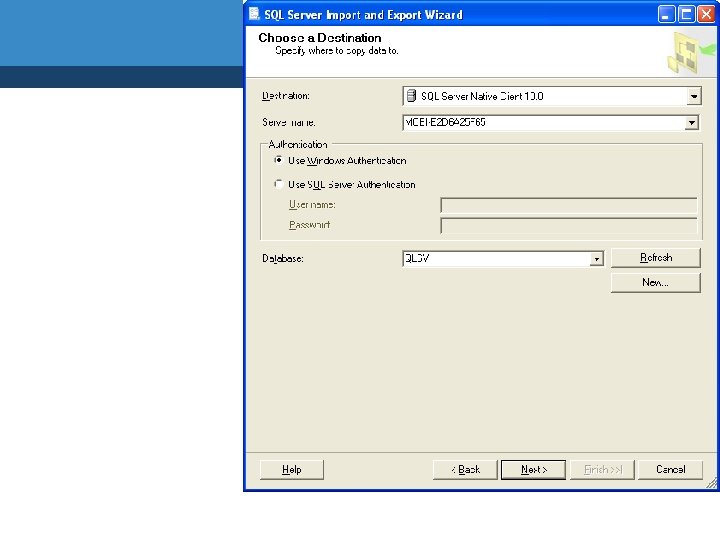Maximize the wizard window
The height and width of the screenshot is (540, 720).
pos(686,14)
